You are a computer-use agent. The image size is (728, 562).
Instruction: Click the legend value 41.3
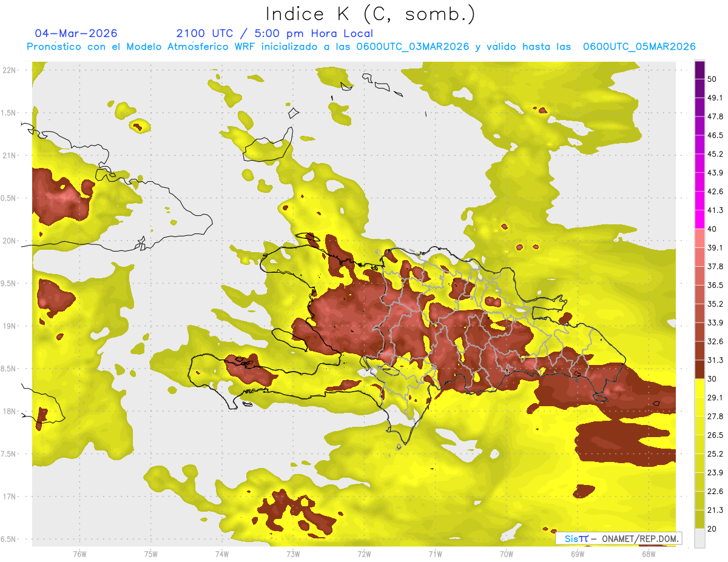coord(715,210)
